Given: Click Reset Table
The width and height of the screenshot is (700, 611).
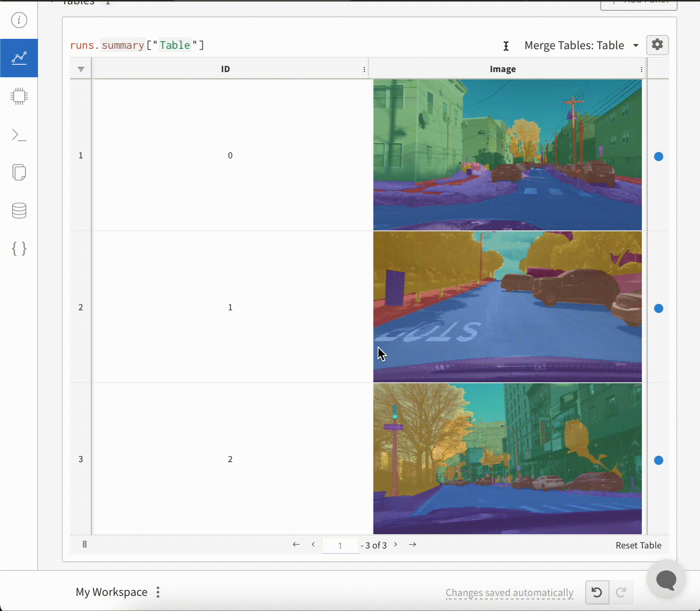Looking at the screenshot, I should click(x=638, y=545).
